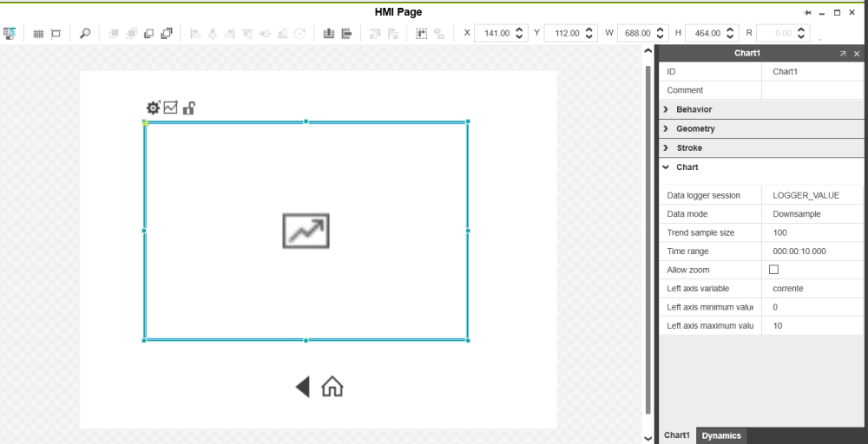Click the R rotation stepper up arrow
868x444 pixels.
point(801,29)
